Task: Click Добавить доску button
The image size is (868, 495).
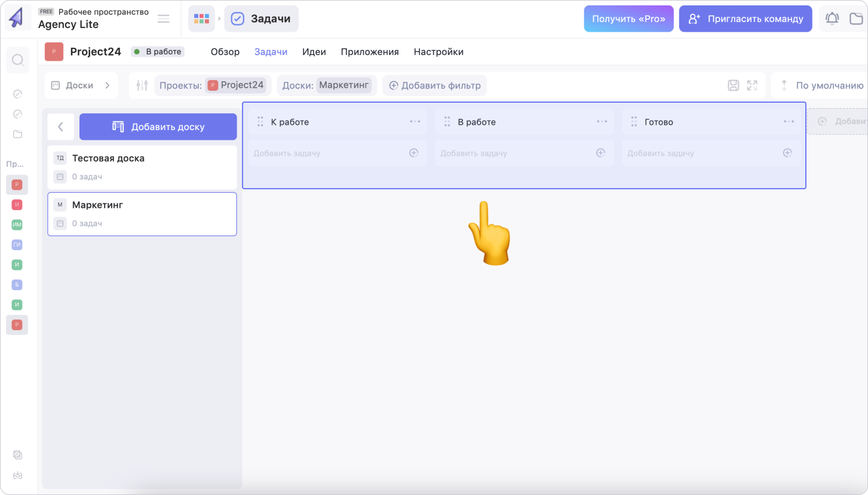Action: tap(158, 127)
